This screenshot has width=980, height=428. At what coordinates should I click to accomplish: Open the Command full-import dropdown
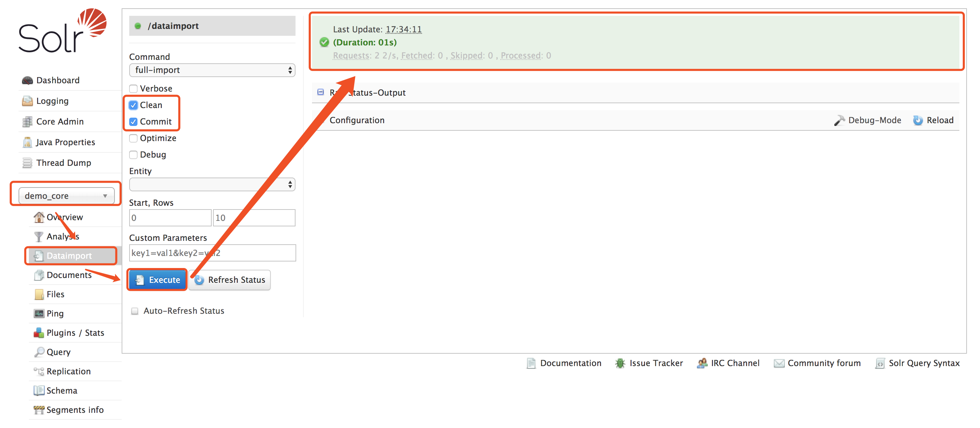(212, 70)
